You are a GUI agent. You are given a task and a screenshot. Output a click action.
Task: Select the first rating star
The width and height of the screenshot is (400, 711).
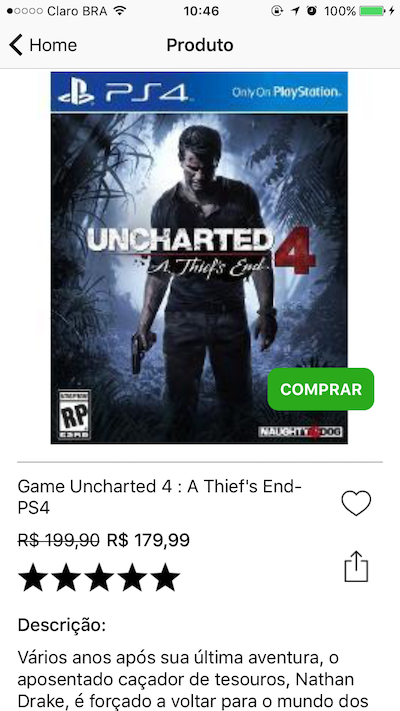coord(33,577)
